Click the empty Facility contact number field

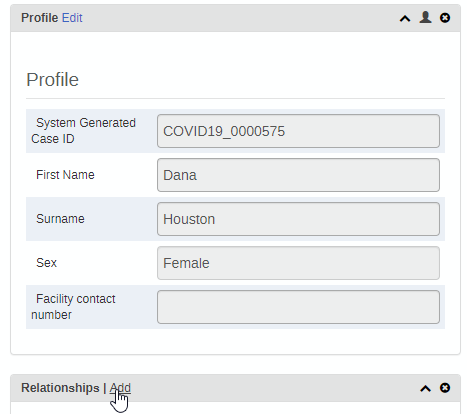(298, 307)
